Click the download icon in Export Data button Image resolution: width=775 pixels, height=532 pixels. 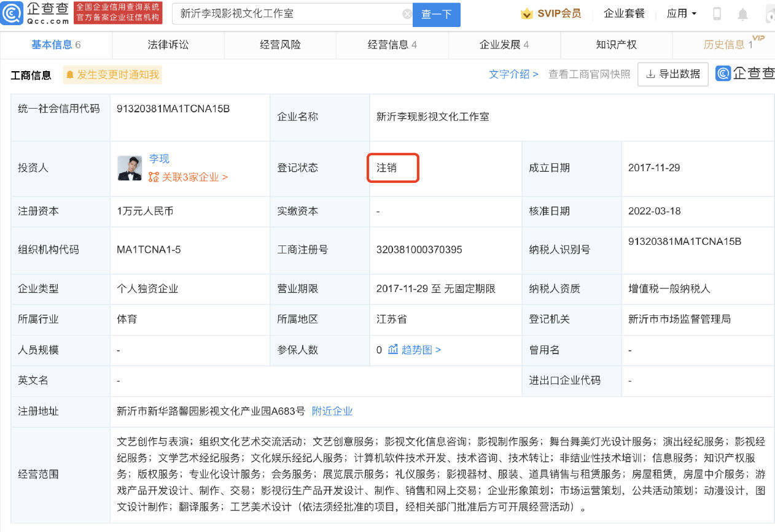pos(651,74)
